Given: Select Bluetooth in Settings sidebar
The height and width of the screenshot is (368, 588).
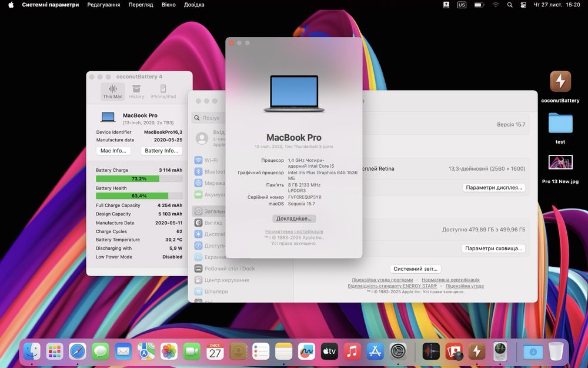Looking at the screenshot, I should (x=209, y=171).
